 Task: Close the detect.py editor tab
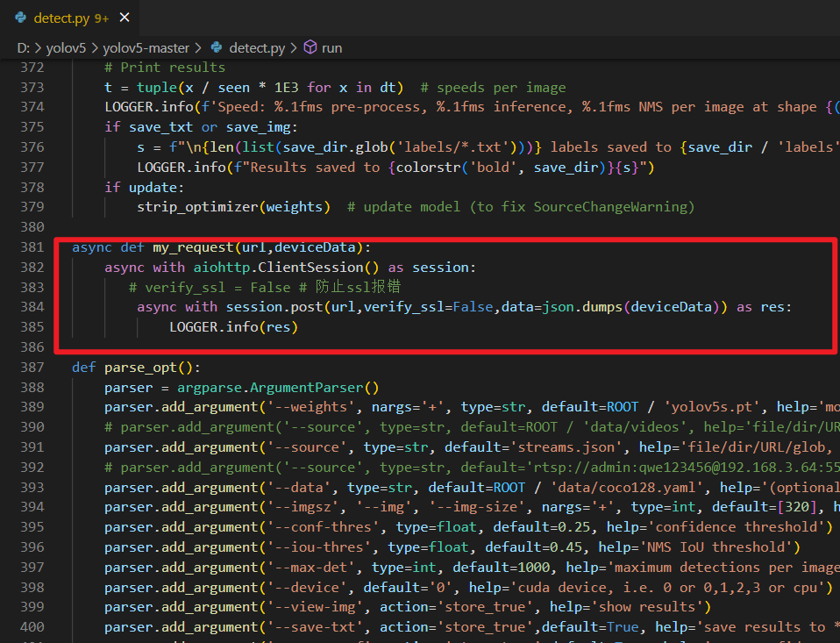(x=125, y=18)
